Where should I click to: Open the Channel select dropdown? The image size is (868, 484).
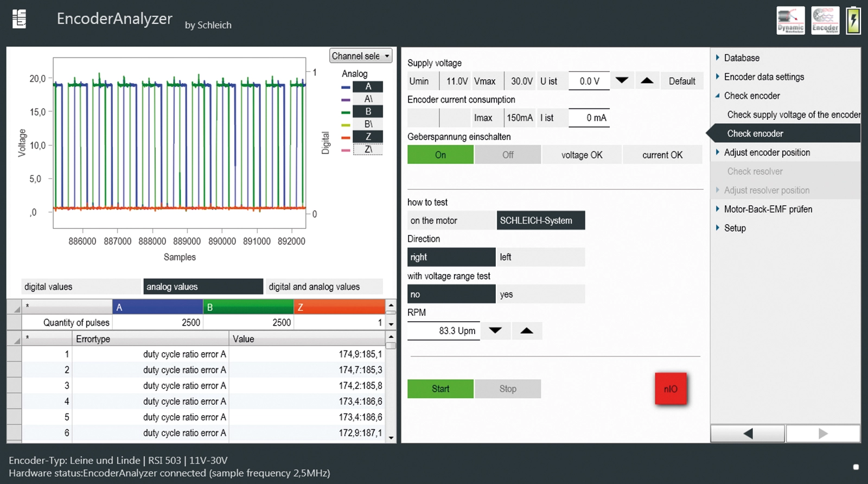tap(361, 56)
